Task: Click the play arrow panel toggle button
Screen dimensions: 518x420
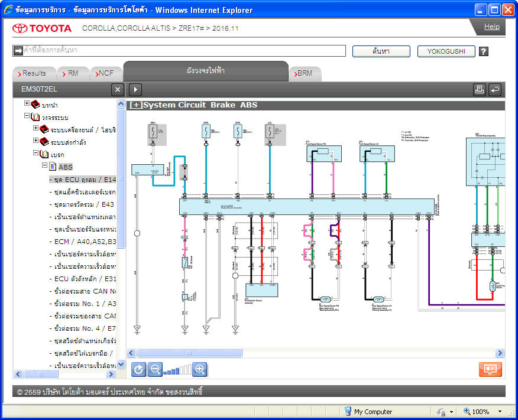Action: 135,89
